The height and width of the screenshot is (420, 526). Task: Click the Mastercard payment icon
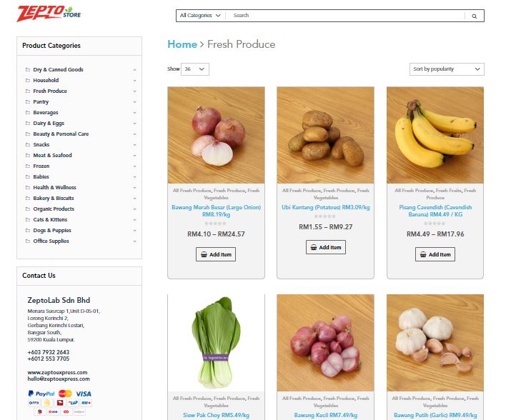(x=65, y=394)
